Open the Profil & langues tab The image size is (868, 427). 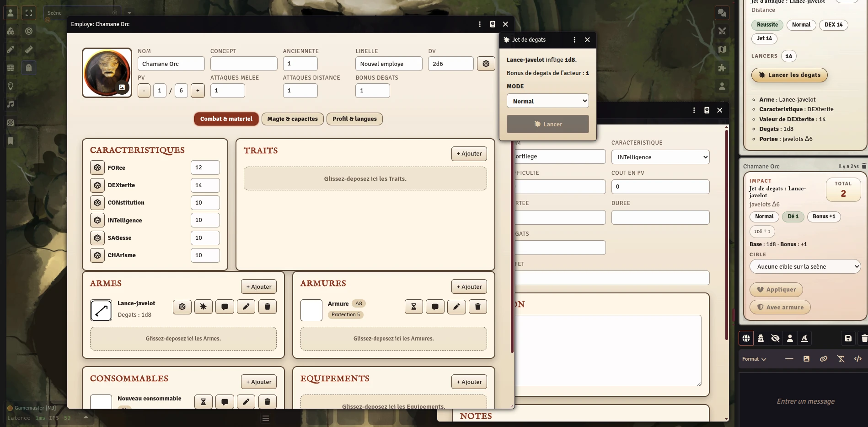pos(354,119)
